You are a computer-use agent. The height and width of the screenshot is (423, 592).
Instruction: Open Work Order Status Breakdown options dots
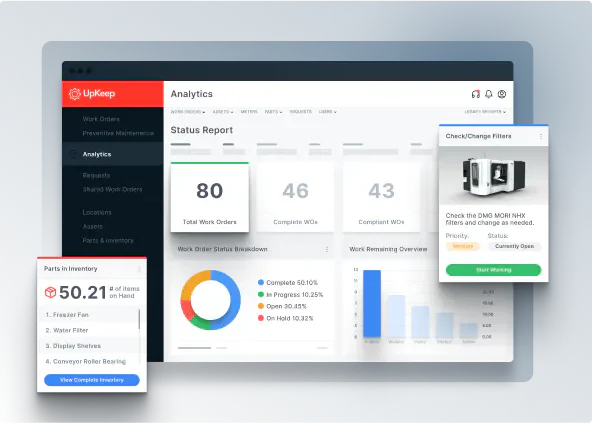pyautogui.click(x=327, y=249)
